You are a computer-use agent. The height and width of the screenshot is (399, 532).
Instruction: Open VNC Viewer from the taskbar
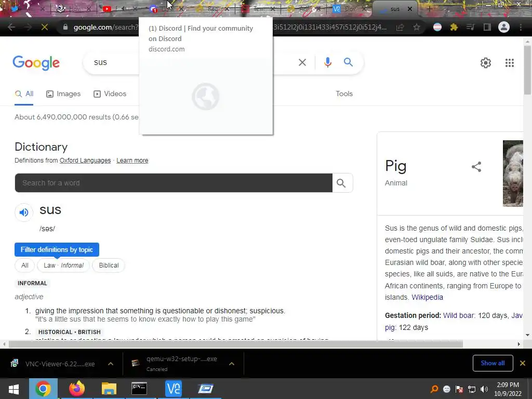(x=174, y=389)
